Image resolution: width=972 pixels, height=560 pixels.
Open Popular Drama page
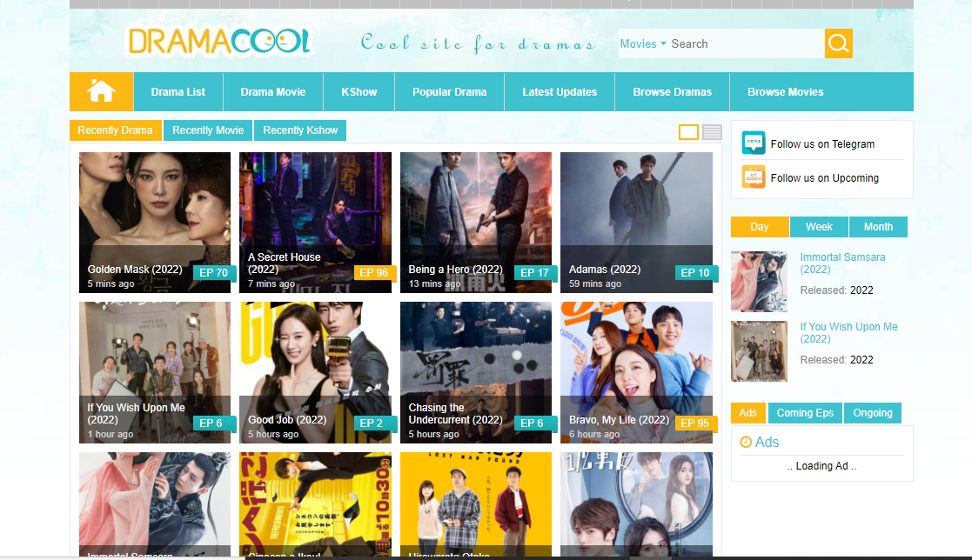click(x=449, y=91)
